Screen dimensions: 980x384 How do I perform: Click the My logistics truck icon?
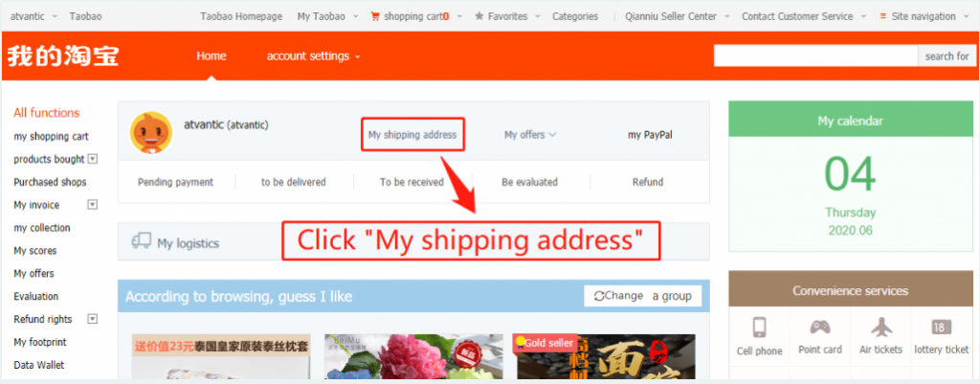point(142,241)
